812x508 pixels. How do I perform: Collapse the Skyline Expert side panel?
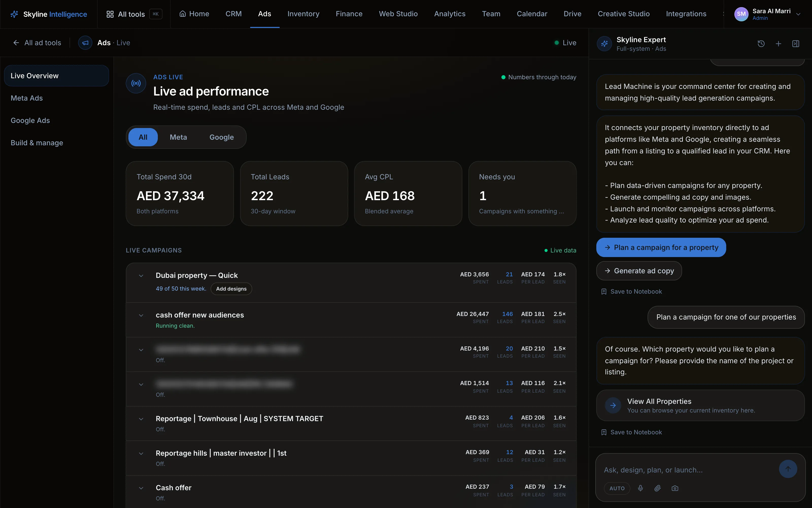click(x=796, y=44)
